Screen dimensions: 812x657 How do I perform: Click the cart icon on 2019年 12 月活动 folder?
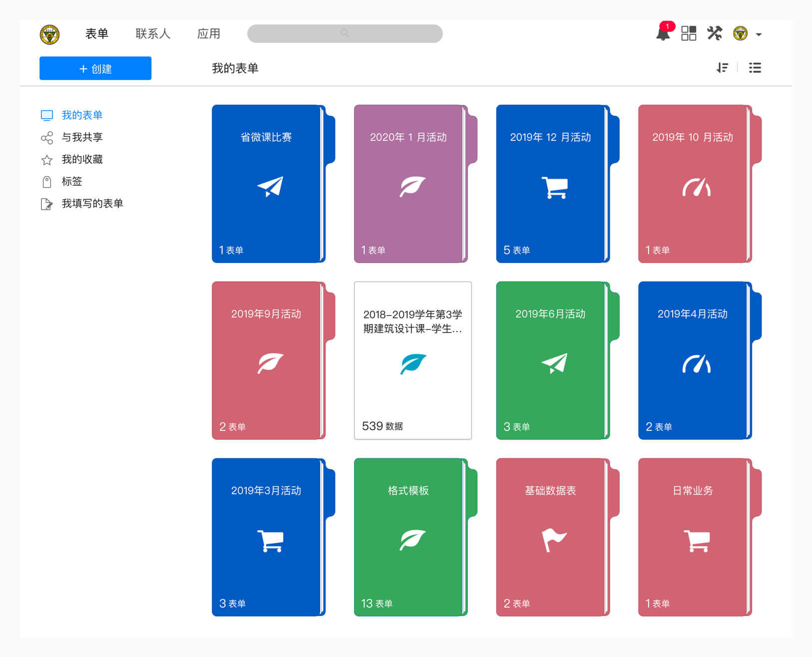click(x=555, y=188)
